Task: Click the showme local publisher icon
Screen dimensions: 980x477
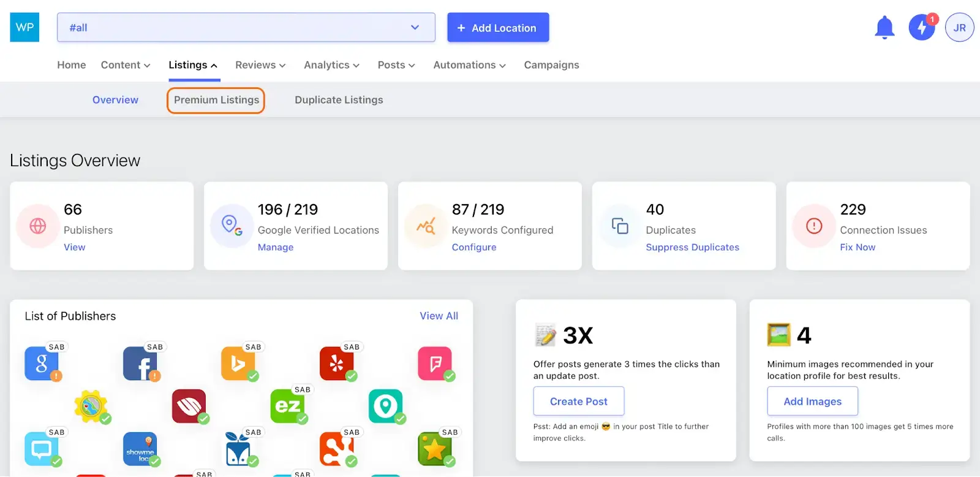Action: (x=140, y=449)
